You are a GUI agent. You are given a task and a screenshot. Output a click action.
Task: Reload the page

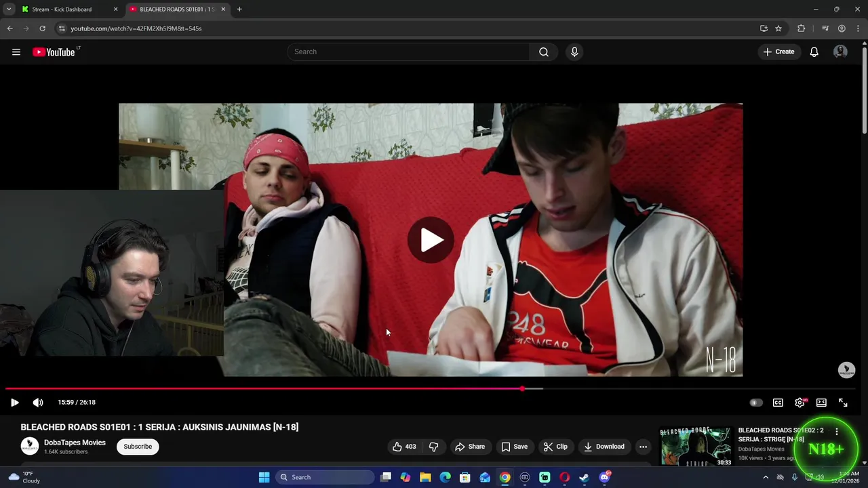click(x=42, y=28)
